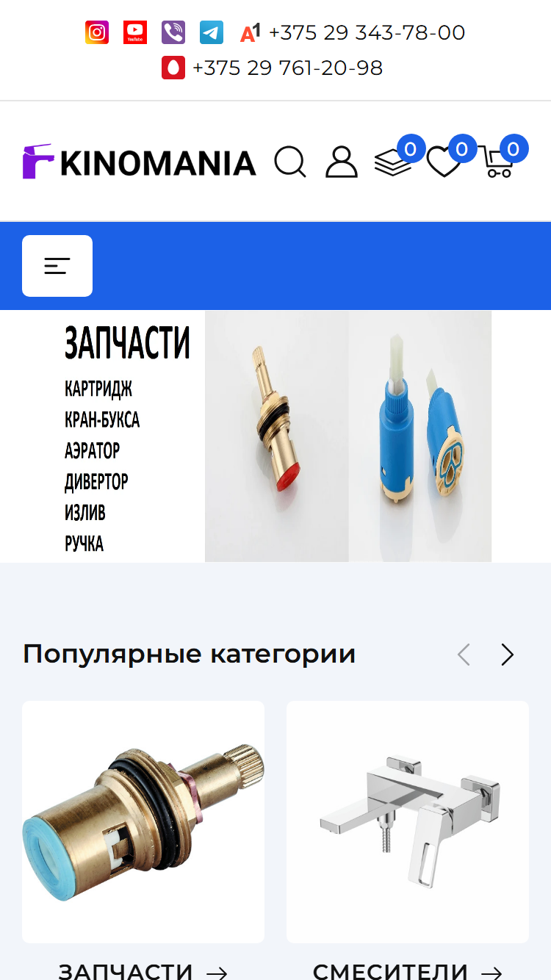The image size is (551, 980).
Task: Open the user account profile icon
Action: pyautogui.click(x=342, y=162)
